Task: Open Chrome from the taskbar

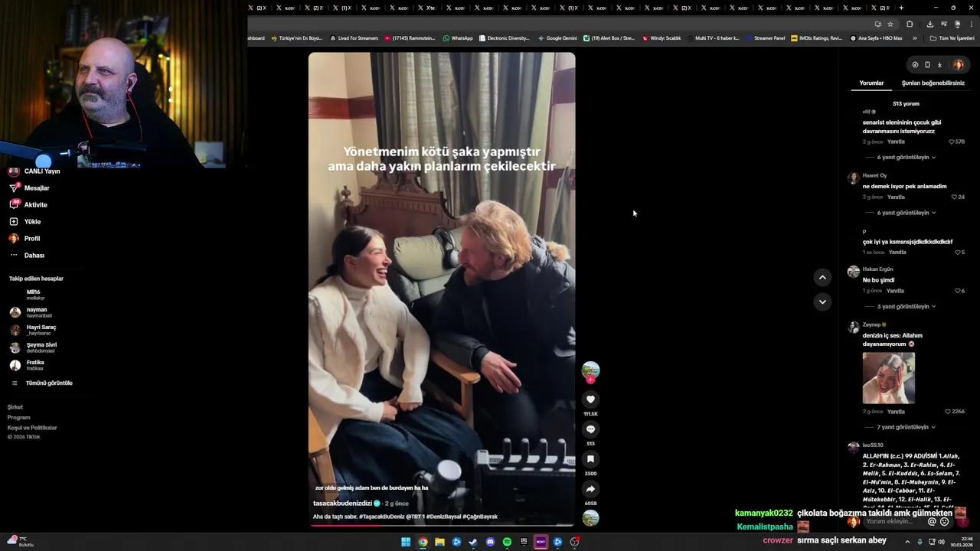Action: 423,542
